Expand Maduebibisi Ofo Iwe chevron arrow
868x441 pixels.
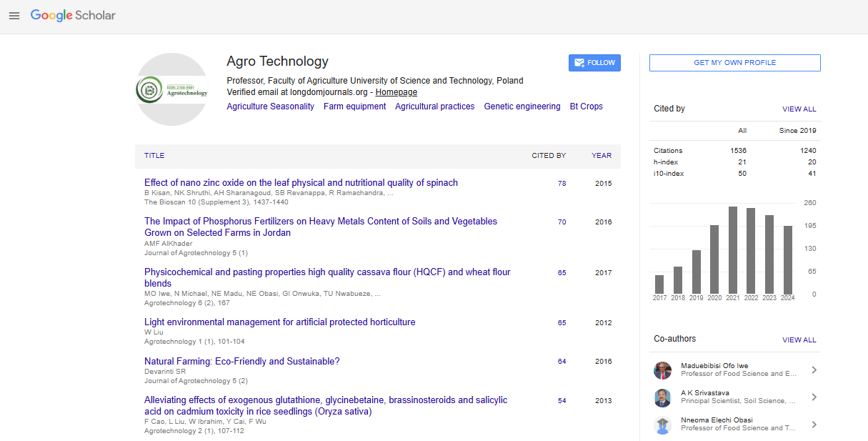pyautogui.click(x=814, y=370)
